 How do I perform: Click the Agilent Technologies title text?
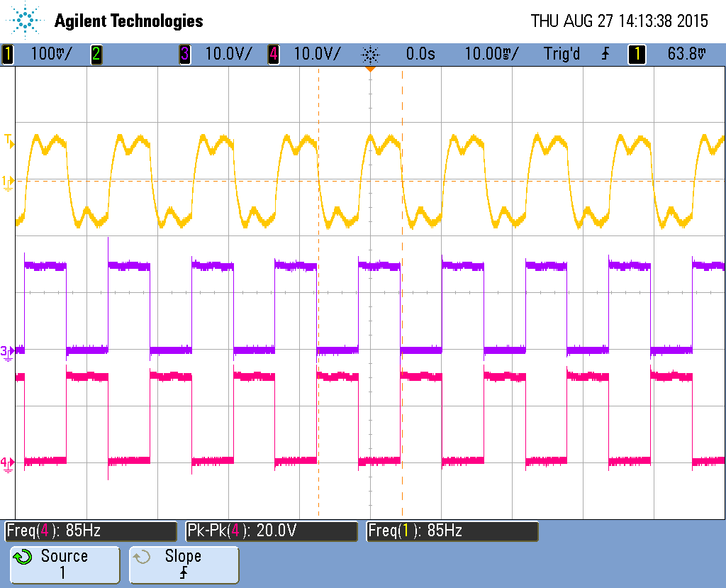click(129, 21)
